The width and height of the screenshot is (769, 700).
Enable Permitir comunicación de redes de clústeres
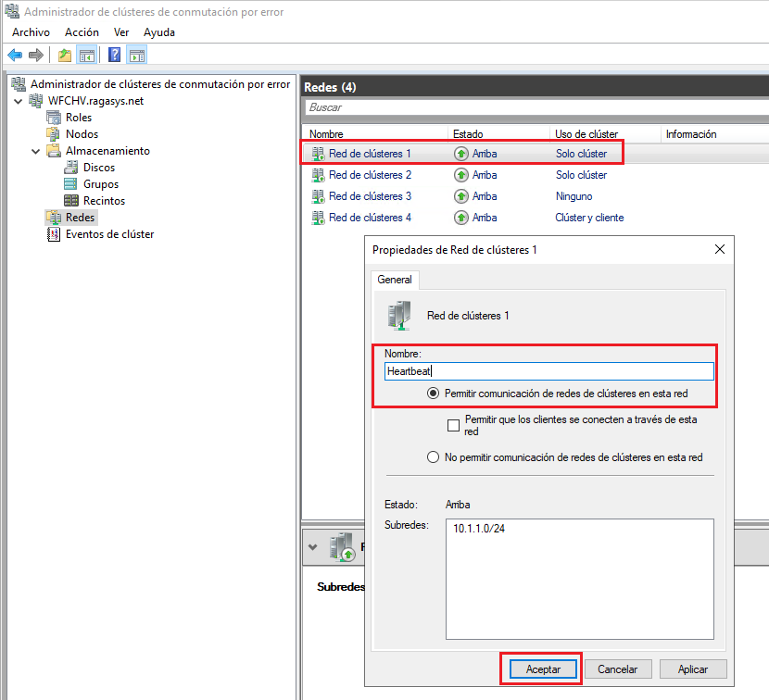click(433, 393)
